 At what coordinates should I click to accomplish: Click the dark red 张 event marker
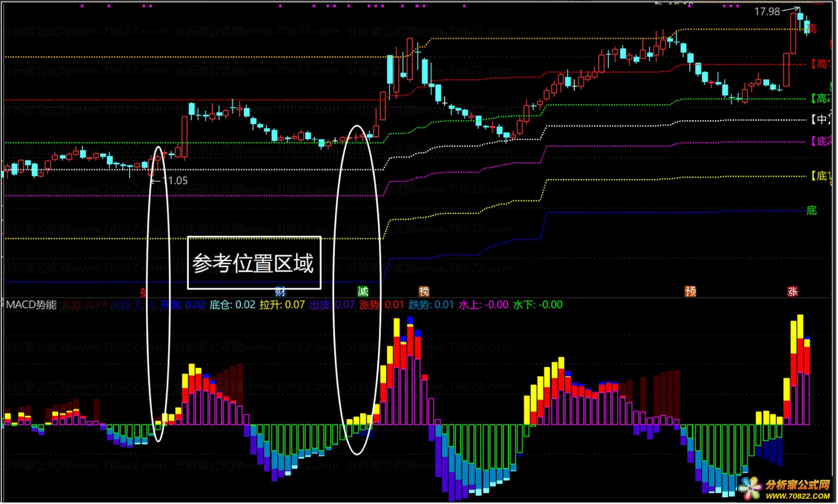(x=792, y=291)
